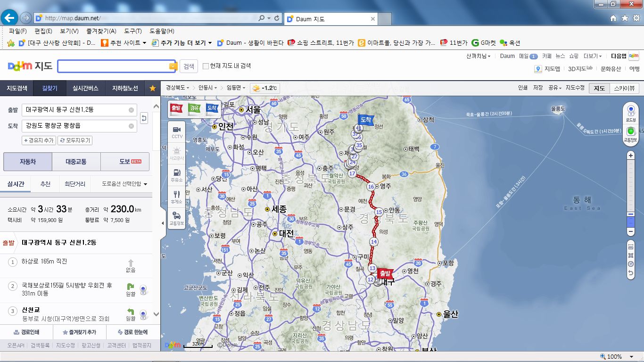This screenshot has width=644, height=362.
Task: Expand 더보기 menu in top bar
Action: pyautogui.click(x=593, y=56)
